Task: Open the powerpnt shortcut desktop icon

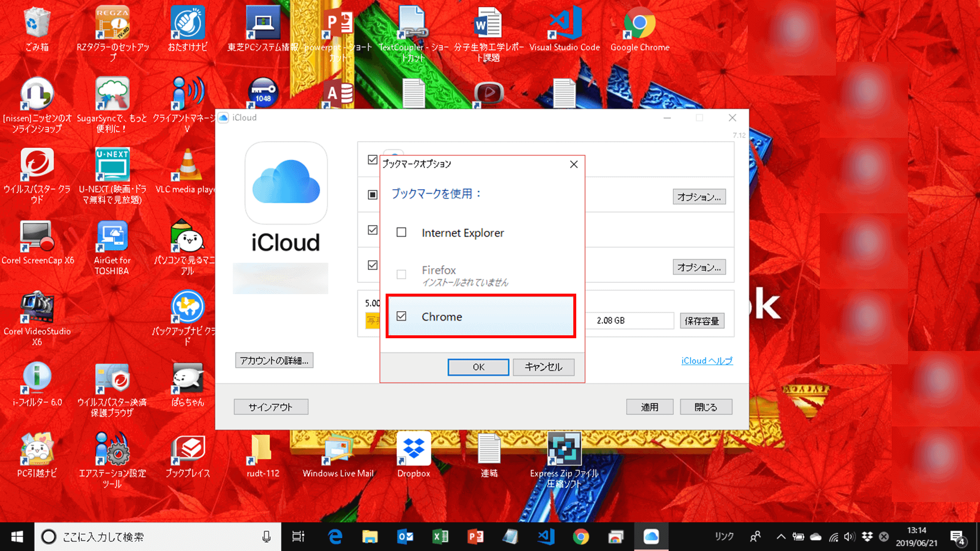Action: point(338,33)
